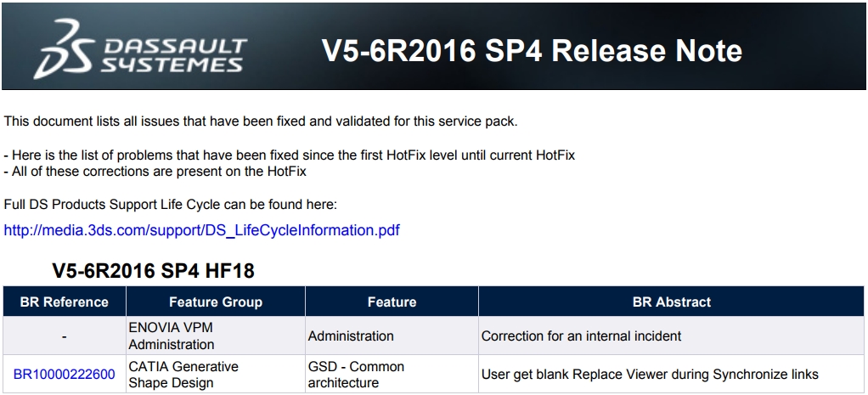Select the ENOVIA VPM Administration cell
Viewport: 868px width, 395px height.
[x=216, y=336]
